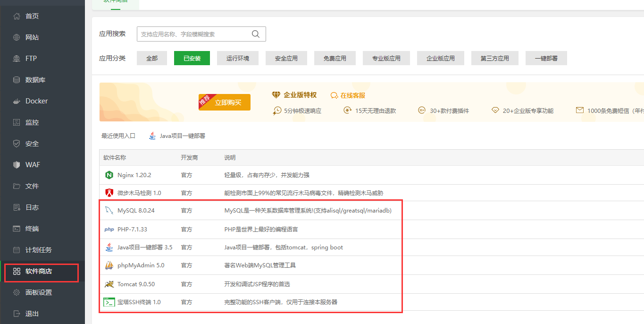Click the Docker whale icon in sidebar
644x324 pixels.
[17, 101]
